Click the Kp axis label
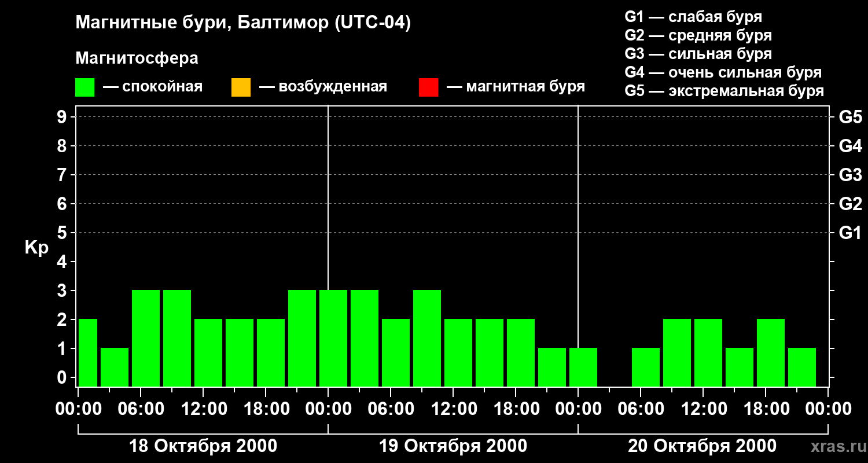 [37, 248]
